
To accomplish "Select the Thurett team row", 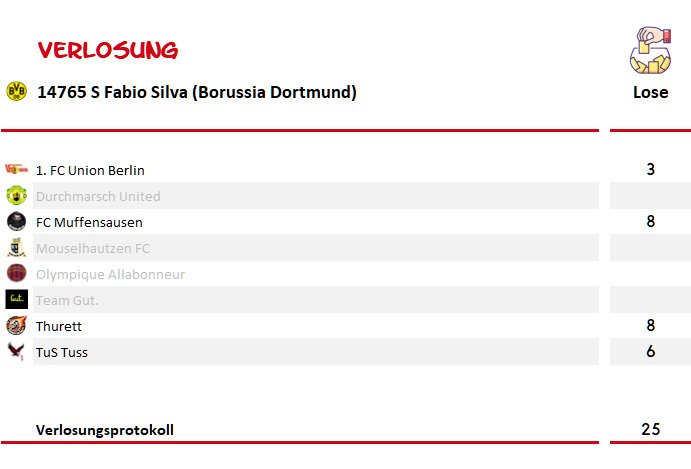I will tap(316, 326).
